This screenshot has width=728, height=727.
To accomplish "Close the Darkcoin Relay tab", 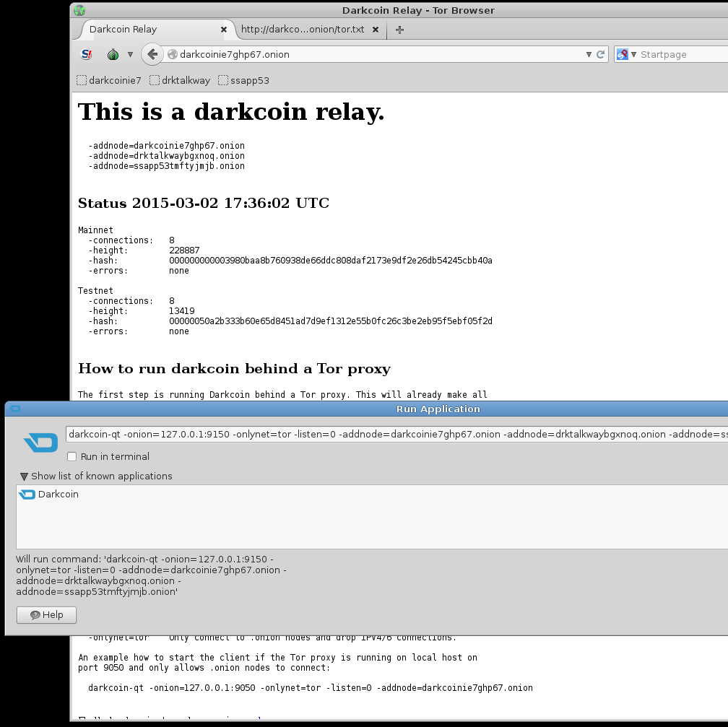I will (224, 30).
